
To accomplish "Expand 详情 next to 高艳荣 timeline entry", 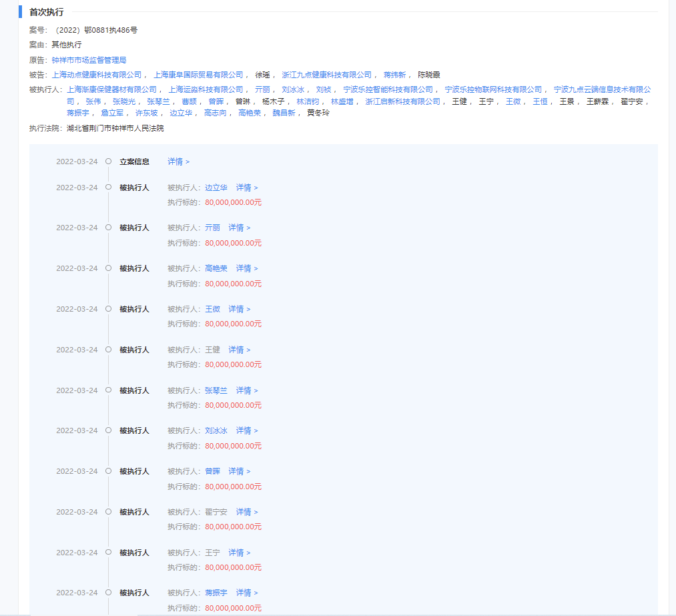I will point(246,268).
